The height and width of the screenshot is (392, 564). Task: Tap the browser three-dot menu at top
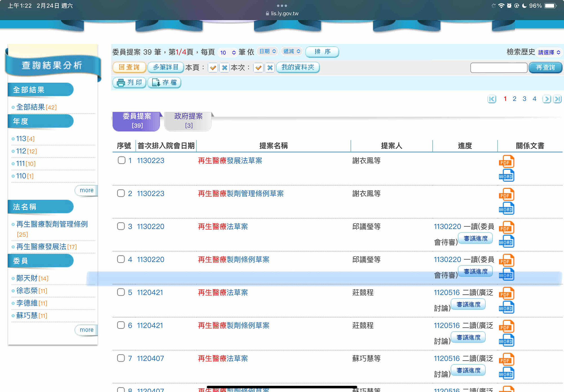tap(282, 6)
